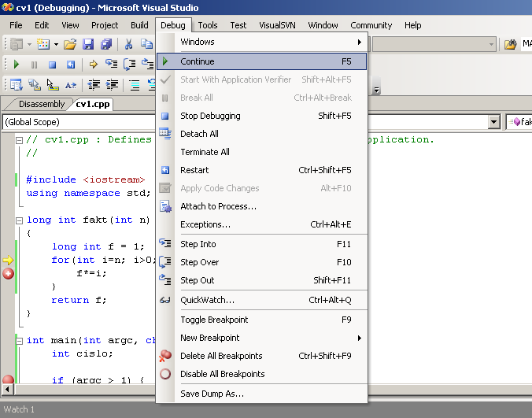Click the Display Quick Info toolbar icon
Image resolution: width=532 pixels, height=418 pixels.
click(x=52, y=84)
